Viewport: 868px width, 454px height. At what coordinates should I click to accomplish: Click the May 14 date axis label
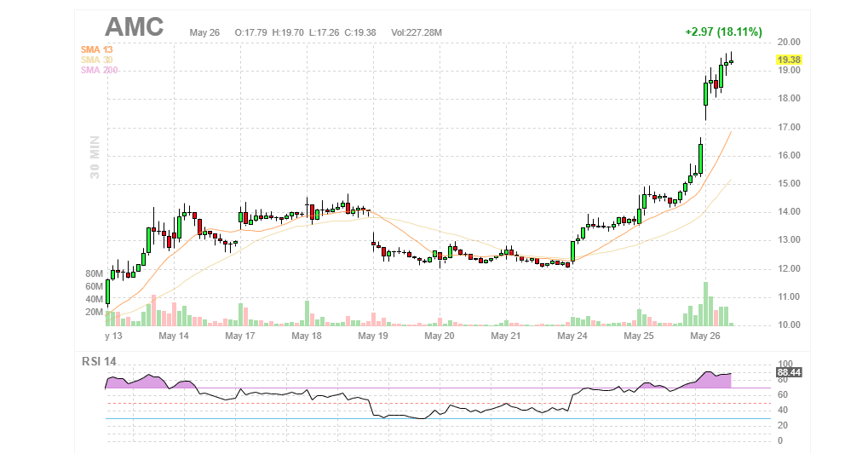(174, 336)
